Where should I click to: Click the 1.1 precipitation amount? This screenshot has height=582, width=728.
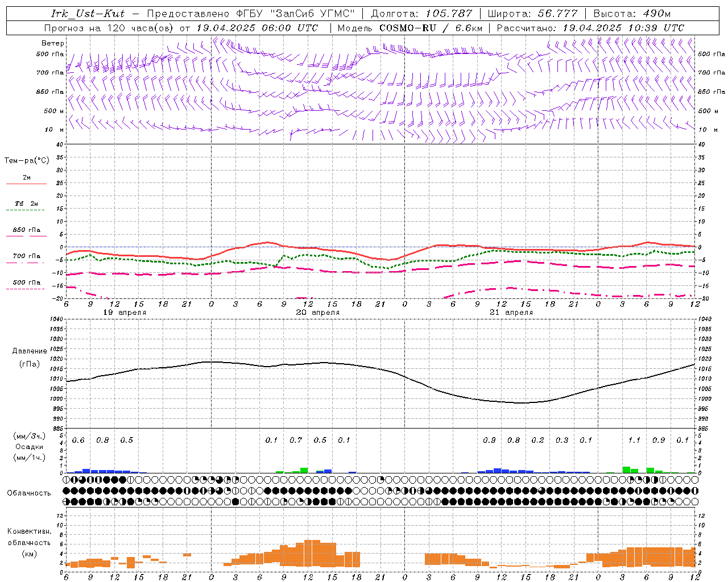point(634,440)
